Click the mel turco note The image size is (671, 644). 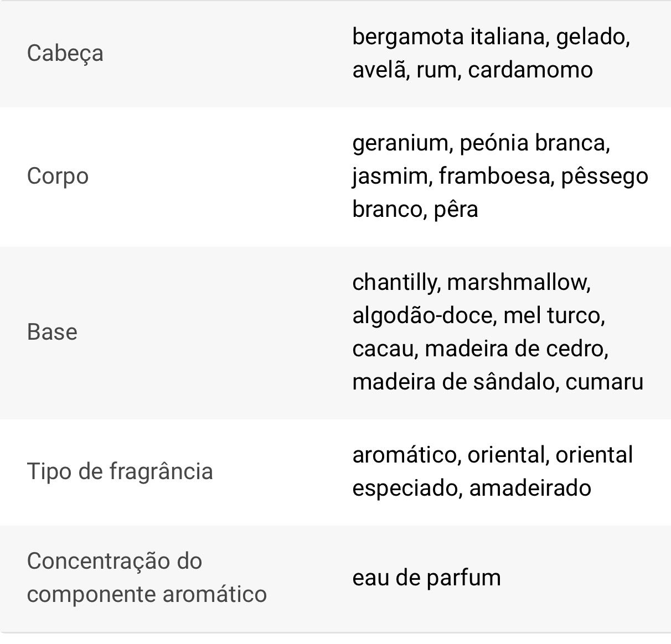click(554, 315)
